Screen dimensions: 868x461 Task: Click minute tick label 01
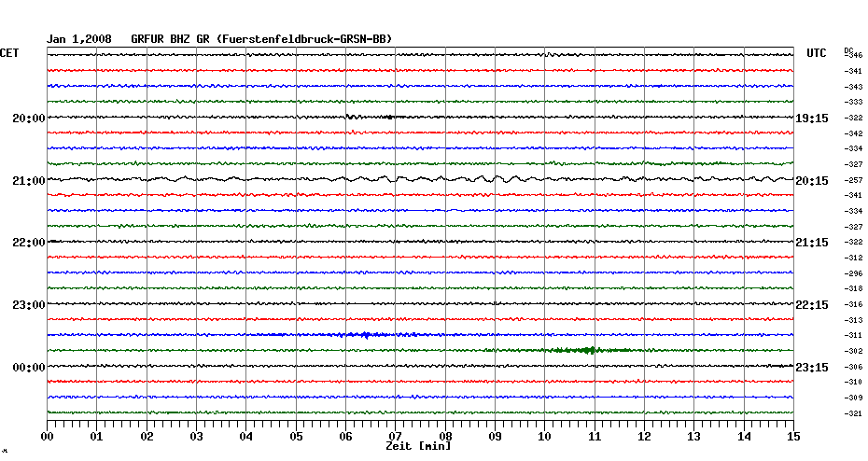97,437
